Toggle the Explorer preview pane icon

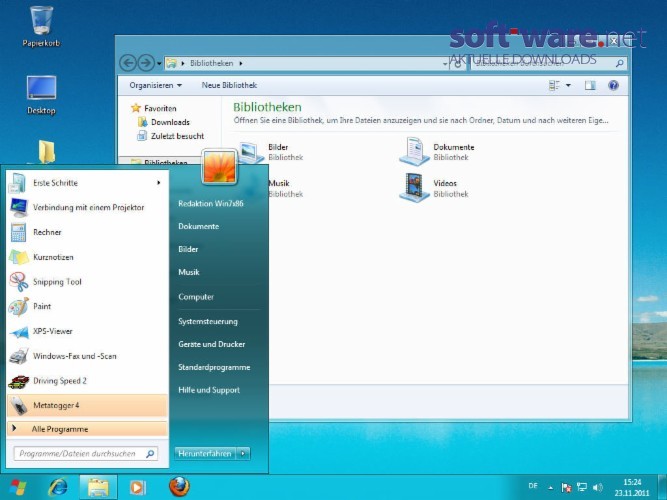click(x=590, y=86)
